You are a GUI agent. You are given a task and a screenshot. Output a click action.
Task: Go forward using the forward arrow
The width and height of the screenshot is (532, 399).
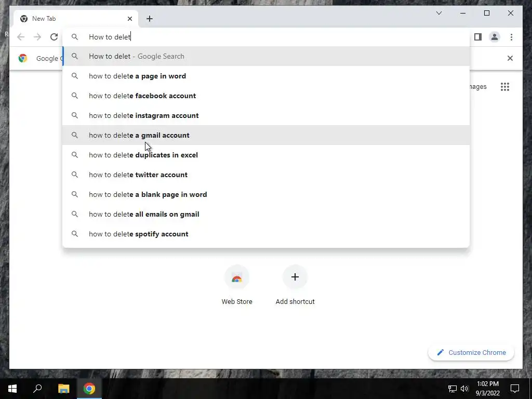point(37,37)
